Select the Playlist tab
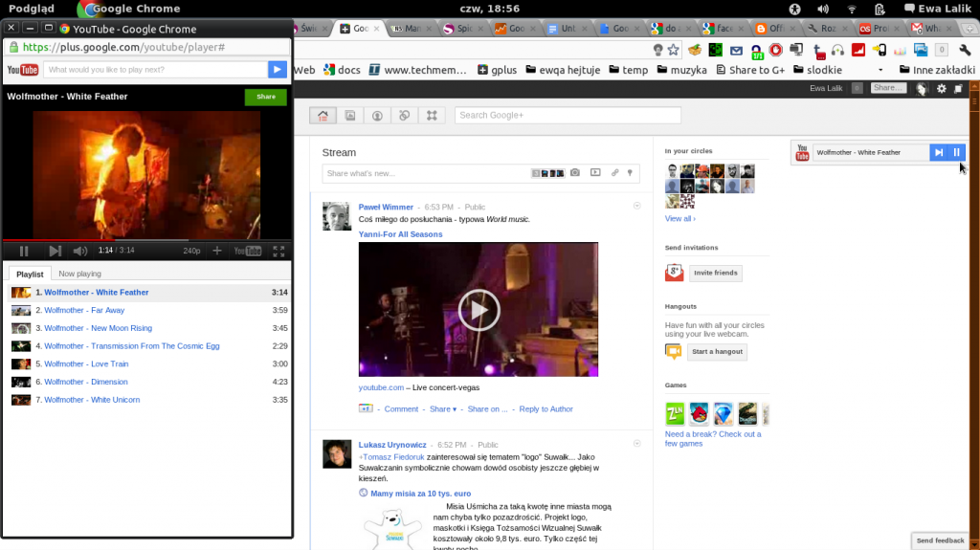 30,274
